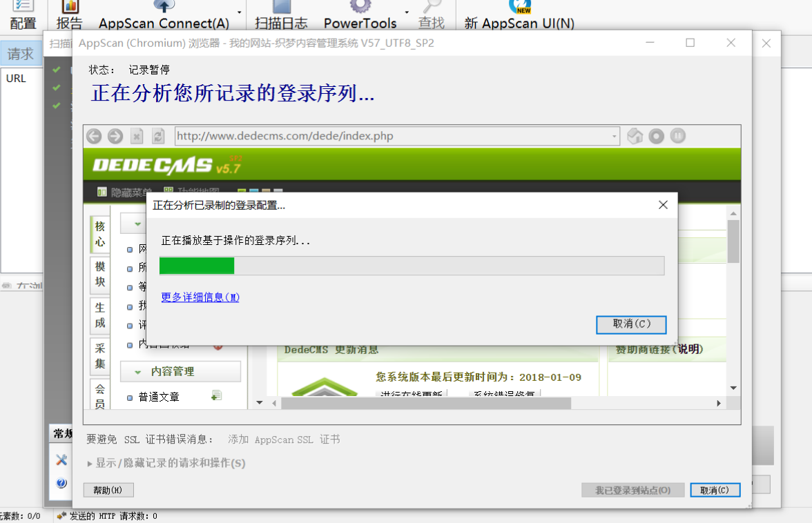The height and width of the screenshot is (523, 812).
Task: Open the 报告 toolbar item
Action: coord(69,15)
